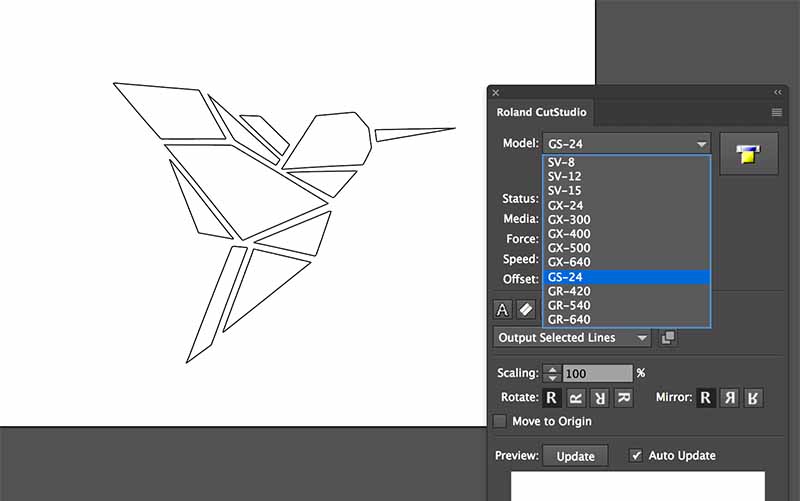Click the eraser-like icon next to 'A'
Viewport: 800px width, 501px height.
526,309
